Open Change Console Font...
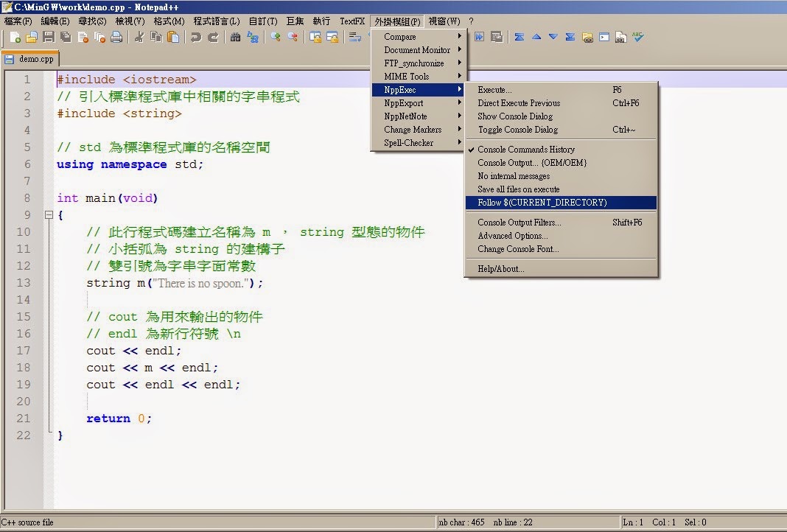The width and height of the screenshot is (787, 532). pos(561,249)
